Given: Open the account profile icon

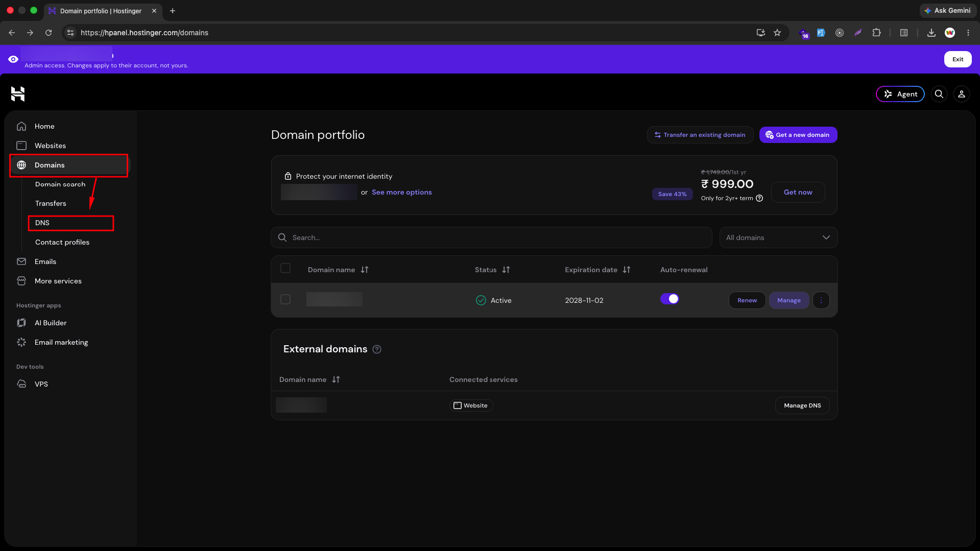Looking at the screenshot, I should tap(961, 94).
